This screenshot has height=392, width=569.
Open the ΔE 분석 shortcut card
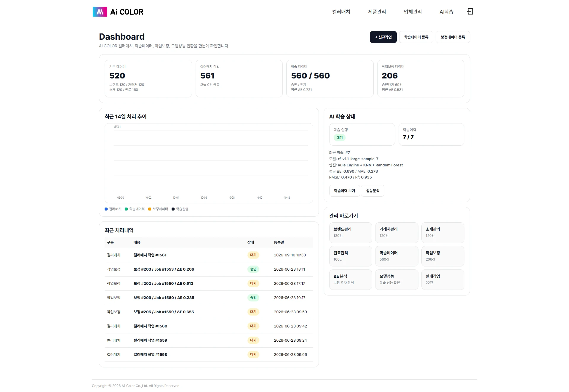click(x=351, y=279)
